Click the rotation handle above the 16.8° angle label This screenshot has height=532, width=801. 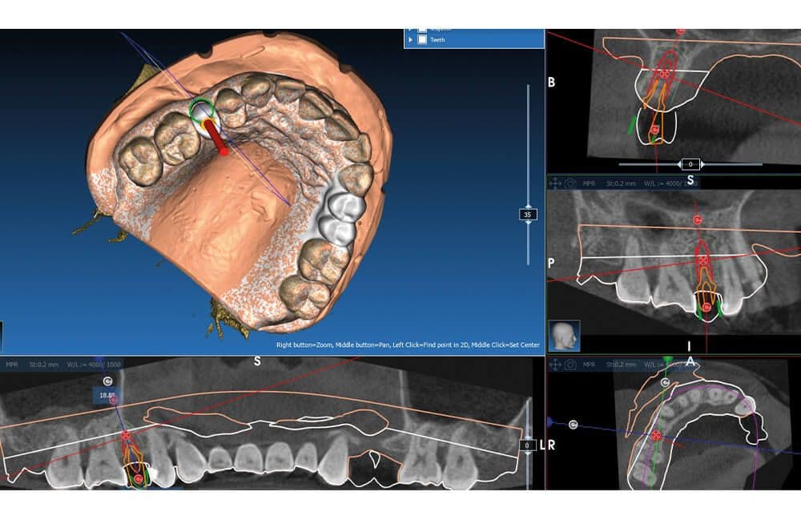(x=108, y=381)
